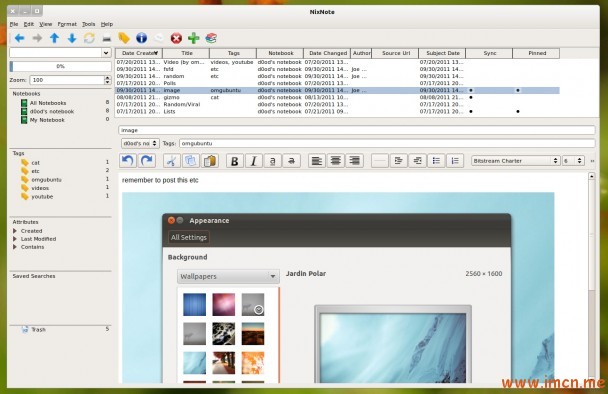The image size is (608, 394).
Task: Click the green plus new note icon
Action: 193,38
